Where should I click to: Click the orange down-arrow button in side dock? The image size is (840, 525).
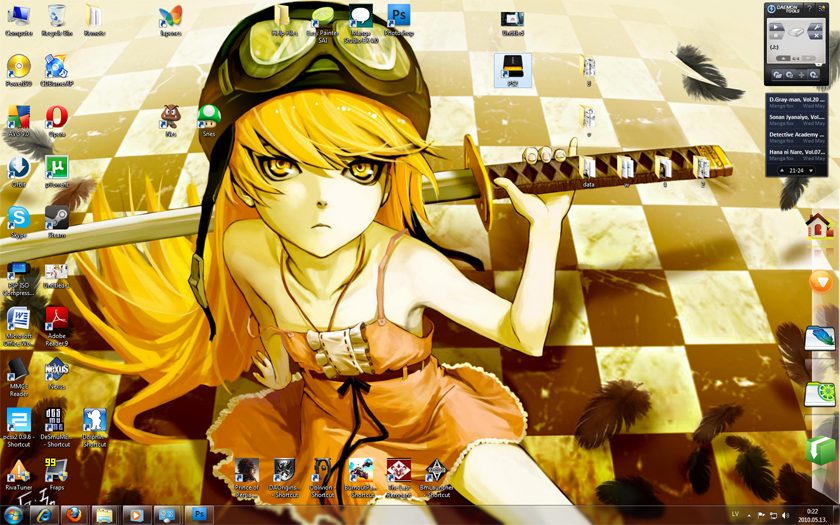pyautogui.click(x=821, y=281)
